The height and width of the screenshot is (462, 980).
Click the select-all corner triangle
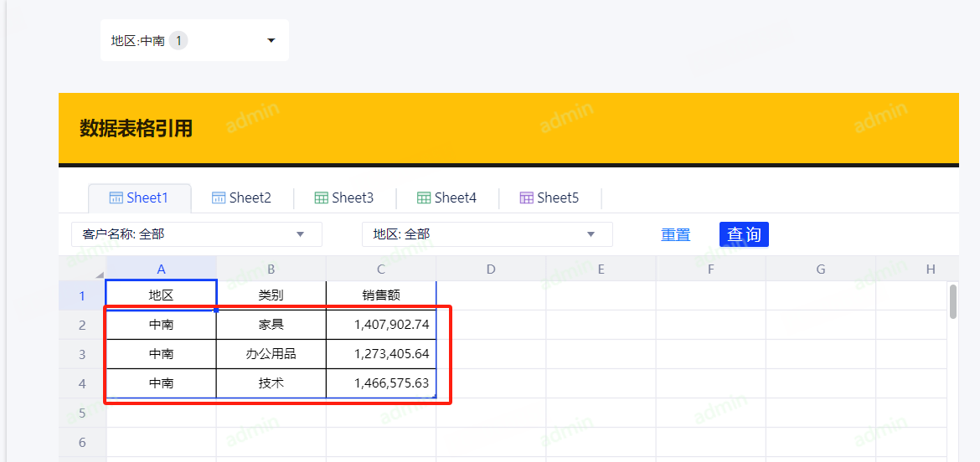tap(100, 275)
